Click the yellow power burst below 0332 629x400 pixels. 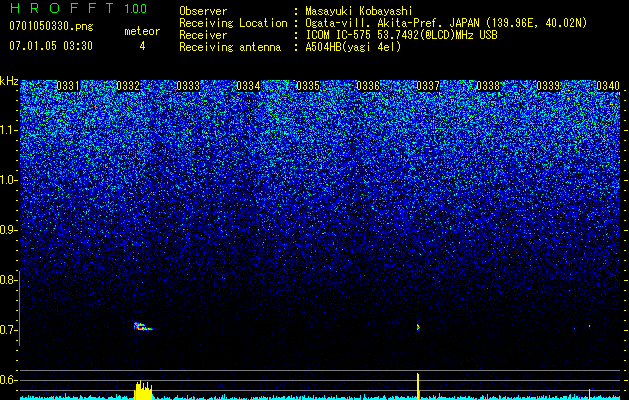143,390
